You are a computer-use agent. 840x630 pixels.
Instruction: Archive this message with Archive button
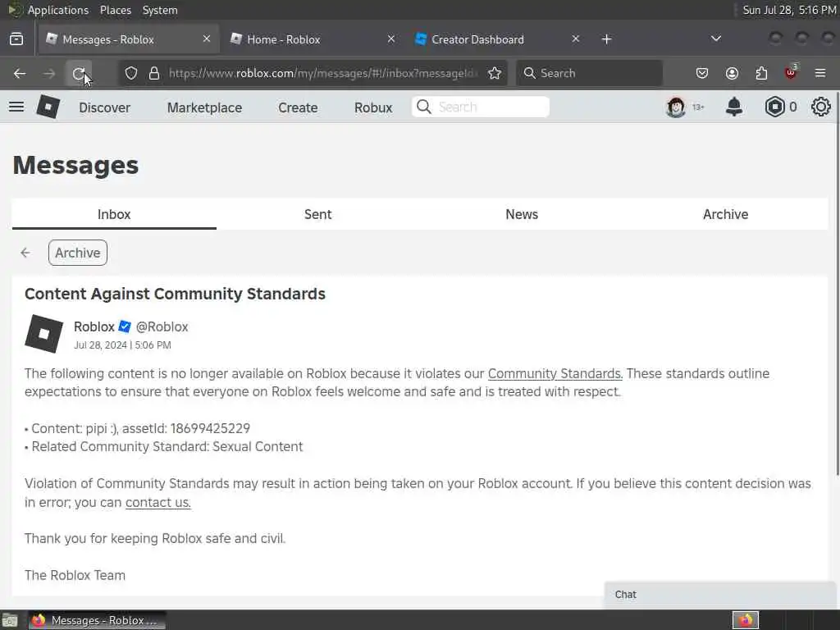pyautogui.click(x=78, y=253)
